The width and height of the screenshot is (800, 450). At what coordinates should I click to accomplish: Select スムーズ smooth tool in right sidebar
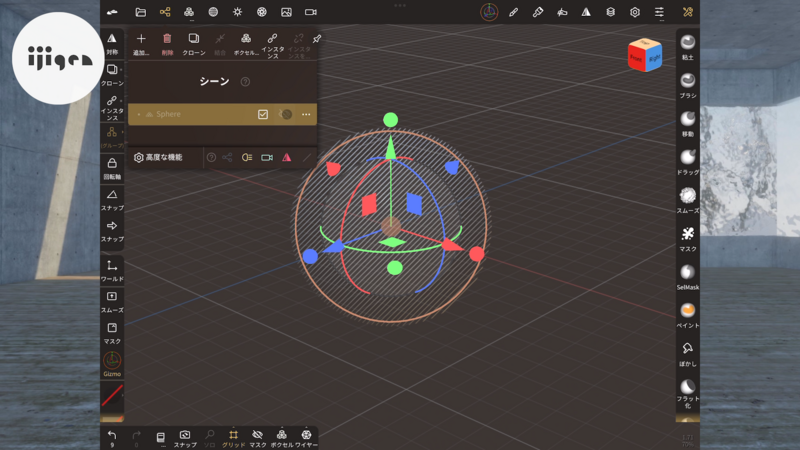tap(688, 201)
